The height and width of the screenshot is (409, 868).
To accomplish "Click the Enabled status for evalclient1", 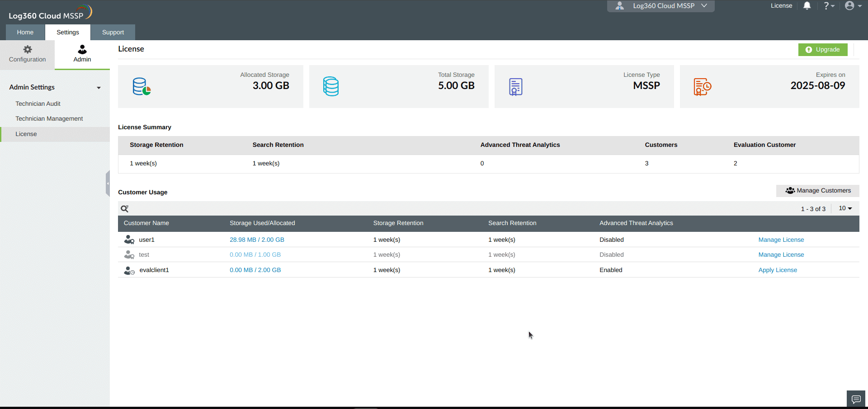I will tap(611, 270).
